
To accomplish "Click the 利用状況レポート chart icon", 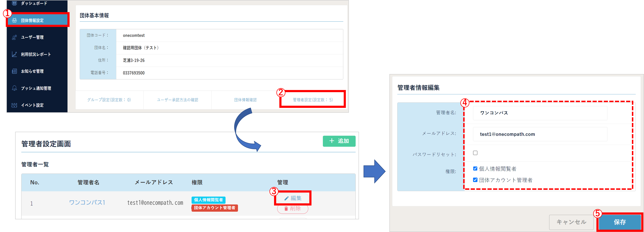I will (15, 54).
